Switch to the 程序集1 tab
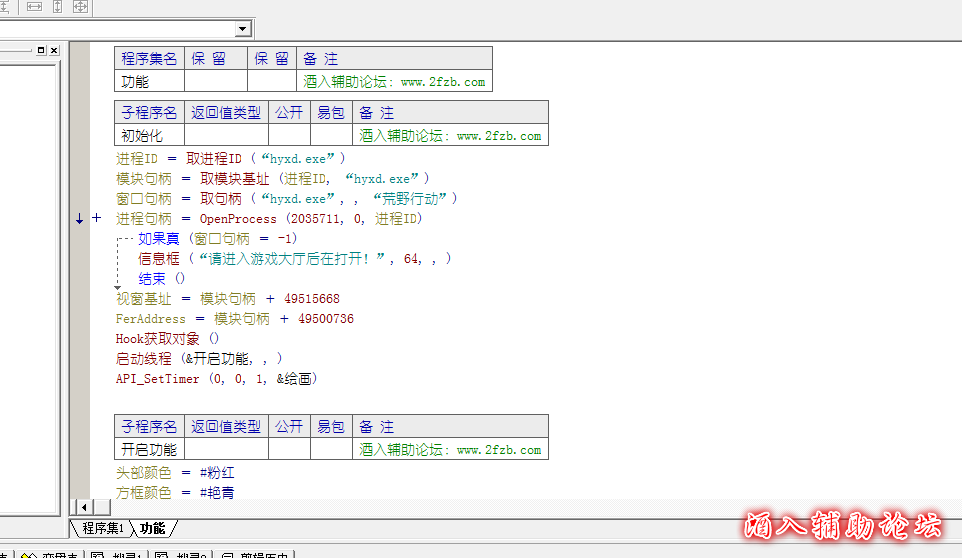Screen dimensions: 962x558 [102, 528]
